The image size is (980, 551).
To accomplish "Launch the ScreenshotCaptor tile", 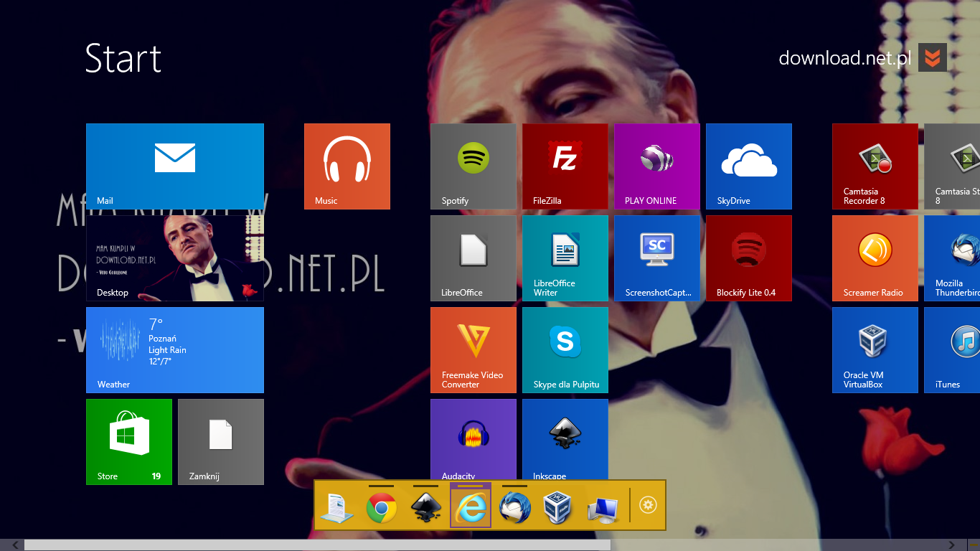I will 657,258.
